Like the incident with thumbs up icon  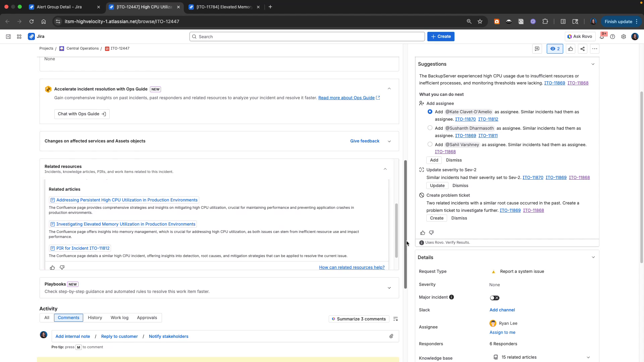coord(571,49)
